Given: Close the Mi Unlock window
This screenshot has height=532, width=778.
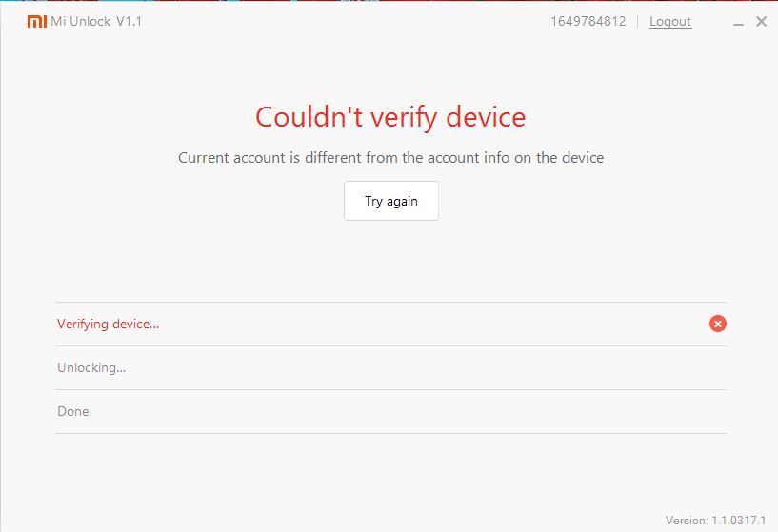Looking at the screenshot, I should pos(761,22).
